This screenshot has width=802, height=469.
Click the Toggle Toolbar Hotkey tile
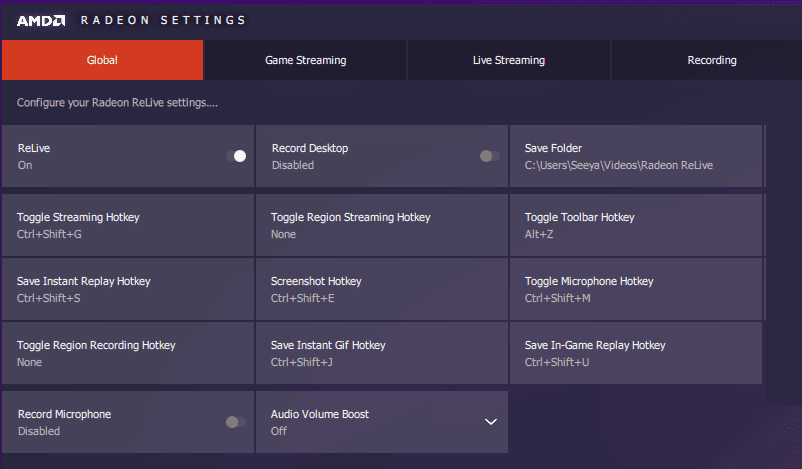[636, 225]
